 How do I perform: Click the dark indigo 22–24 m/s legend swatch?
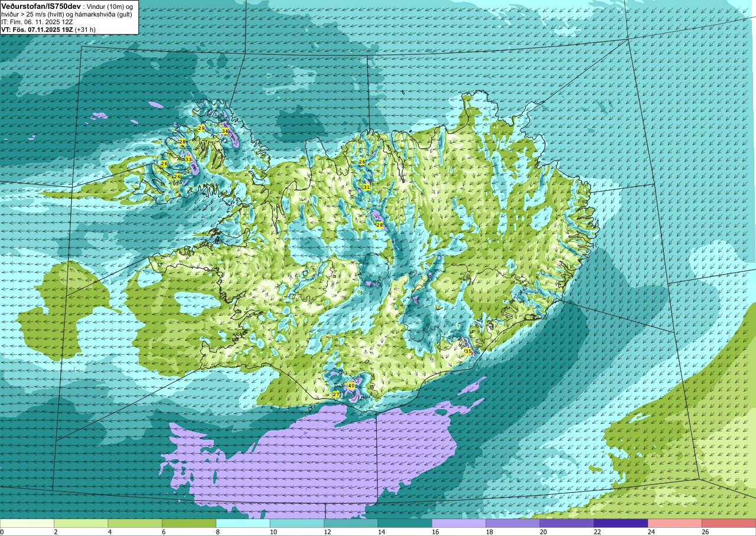621,523
